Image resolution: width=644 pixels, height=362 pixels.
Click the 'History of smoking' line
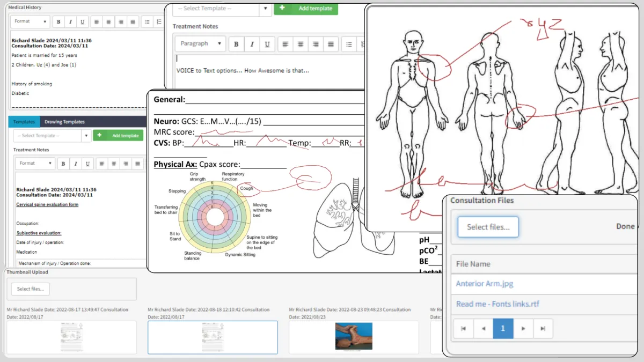coord(32,84)
